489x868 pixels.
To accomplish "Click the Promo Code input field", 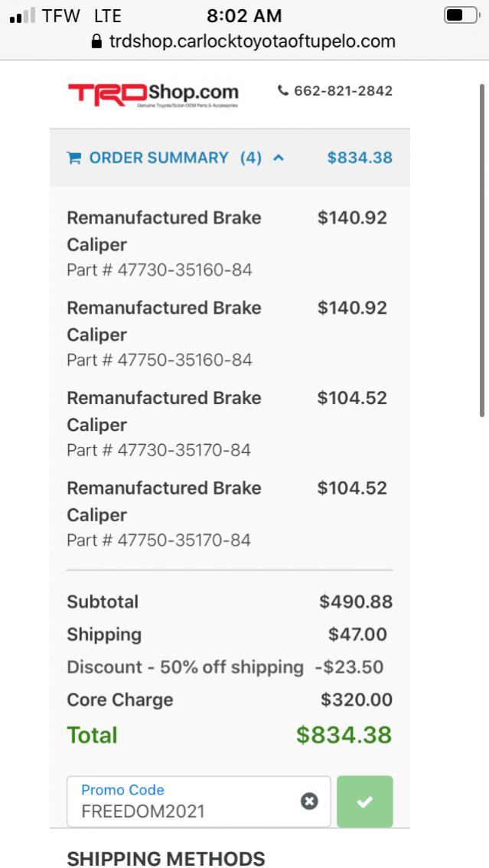I will 199,801.
